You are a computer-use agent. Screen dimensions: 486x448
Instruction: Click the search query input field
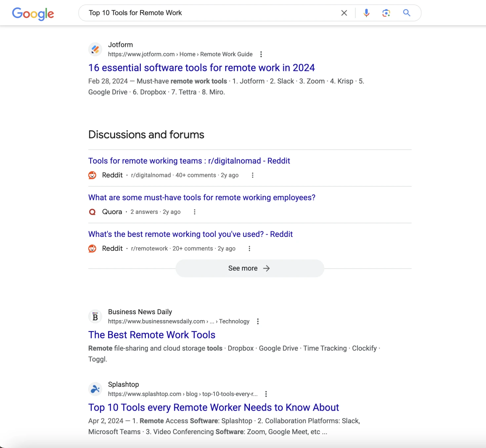click(x=212, y=13)
